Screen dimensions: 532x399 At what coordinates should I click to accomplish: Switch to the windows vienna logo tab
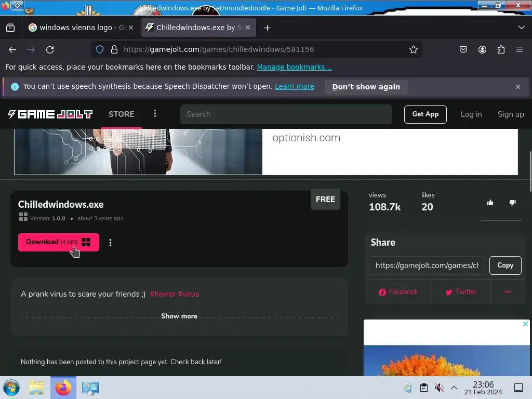tap(82, 28)
